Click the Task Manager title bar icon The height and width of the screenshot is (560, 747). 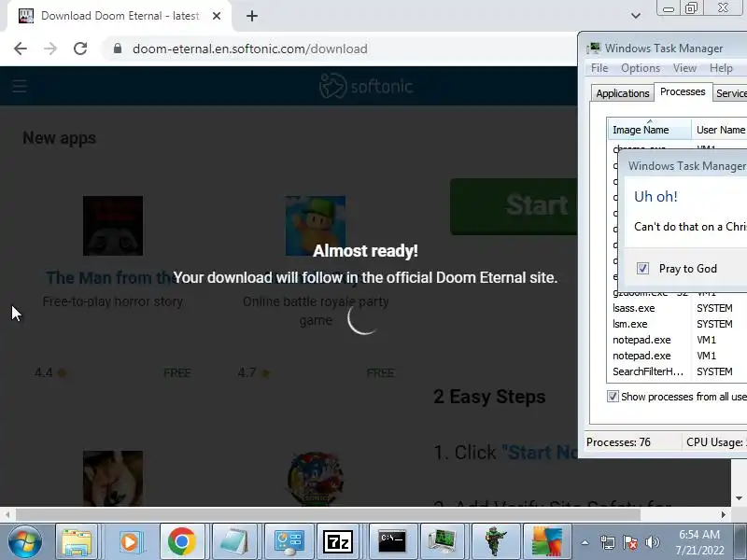pyautogui.click(x=594, y=49)
